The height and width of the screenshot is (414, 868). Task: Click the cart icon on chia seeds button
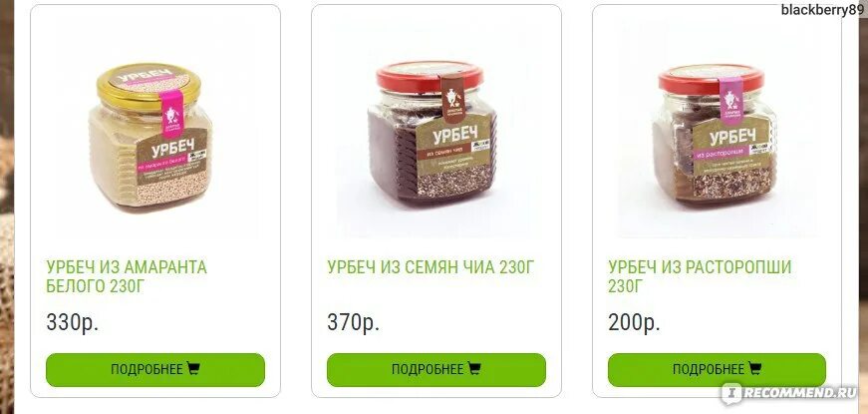point(474,368)
